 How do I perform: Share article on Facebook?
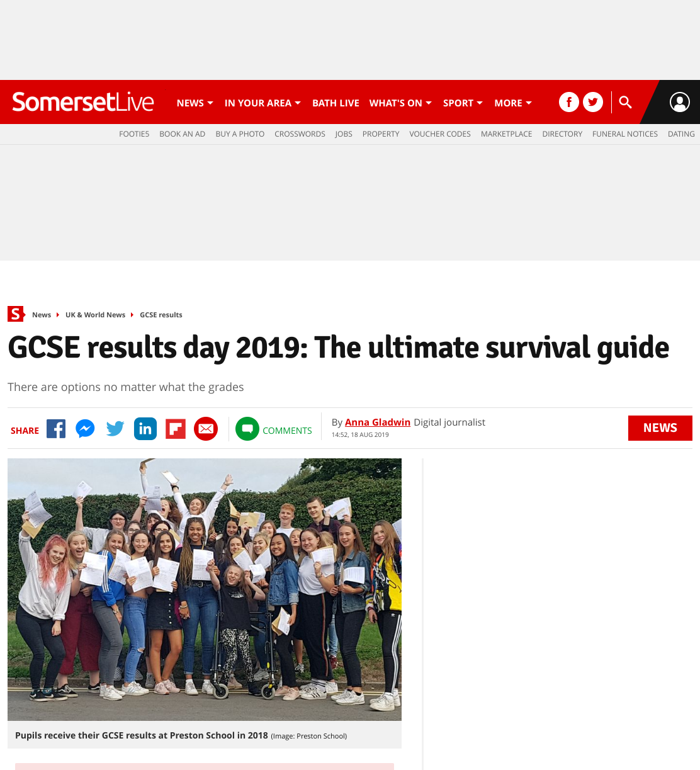point(56,429)
